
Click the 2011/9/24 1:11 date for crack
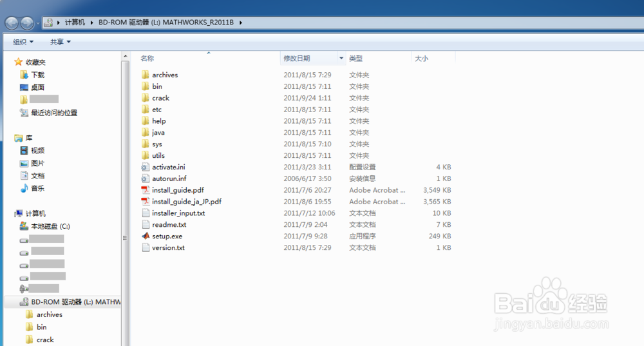coord(307,98)
